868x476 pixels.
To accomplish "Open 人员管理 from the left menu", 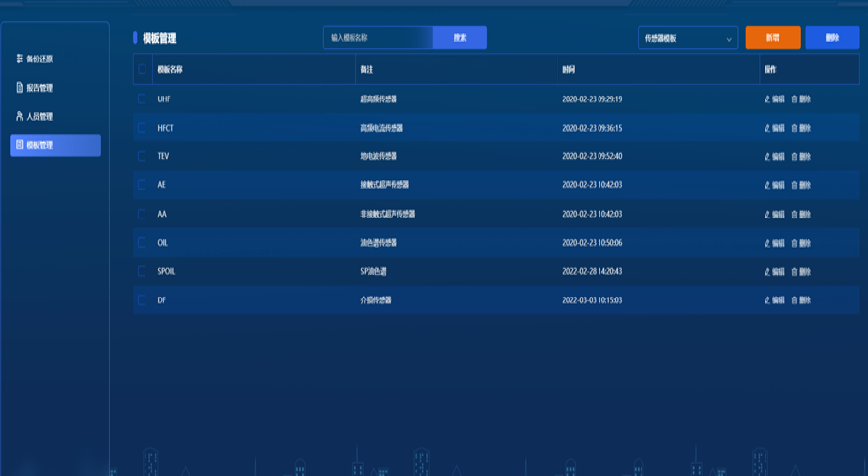I will [x=55, y=117].
